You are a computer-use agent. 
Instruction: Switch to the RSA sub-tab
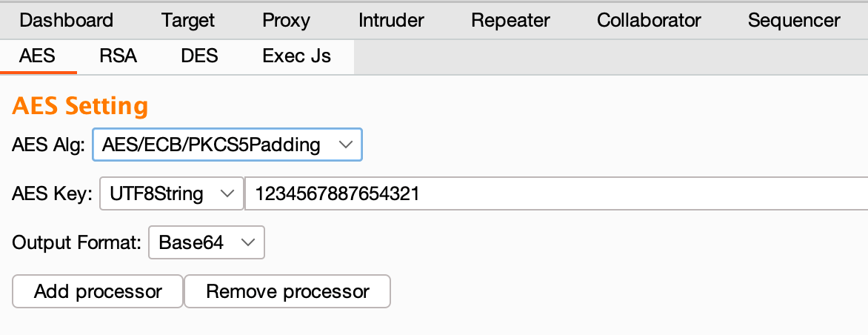[x=118, y=56]
